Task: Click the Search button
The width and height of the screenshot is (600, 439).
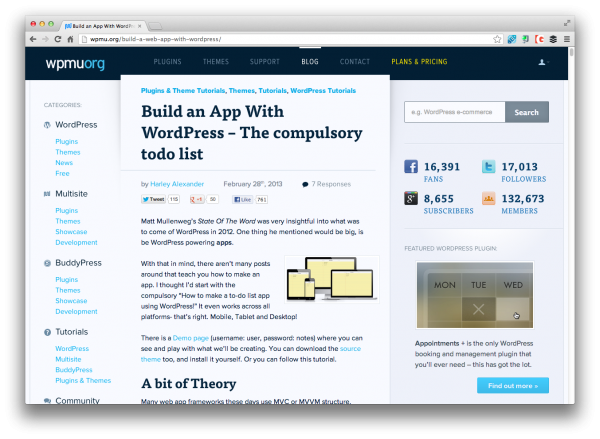Action: pos(527,112)
